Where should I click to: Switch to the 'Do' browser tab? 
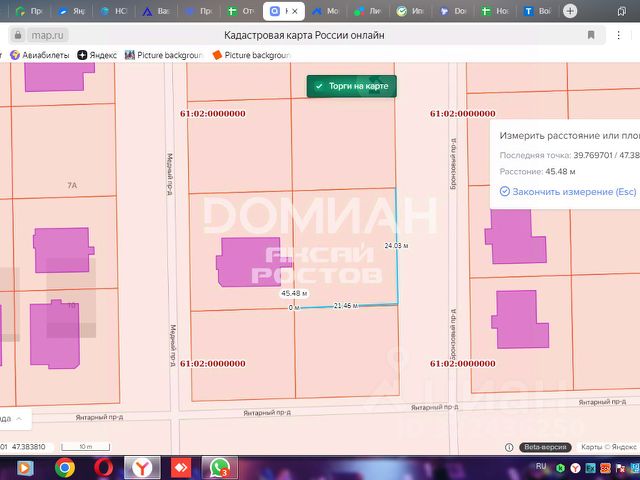coord(453,11)
